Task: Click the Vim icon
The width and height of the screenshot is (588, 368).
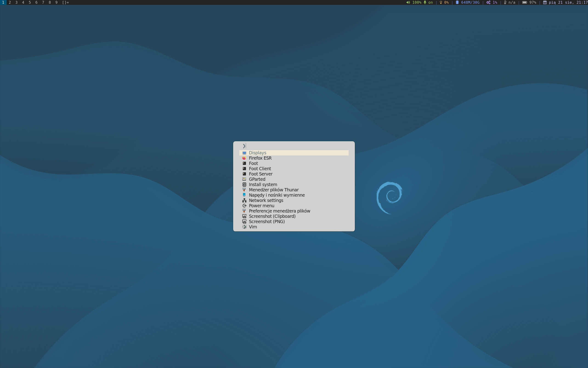Action: 244,227
